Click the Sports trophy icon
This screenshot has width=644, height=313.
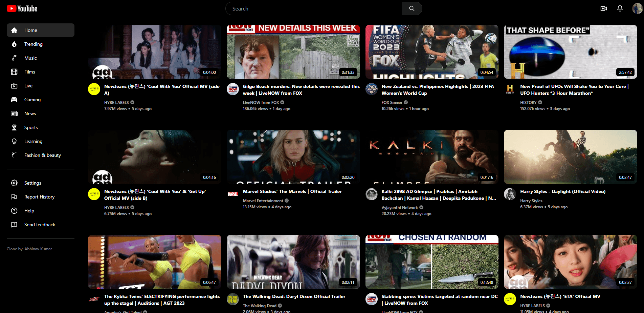point(14,127)
